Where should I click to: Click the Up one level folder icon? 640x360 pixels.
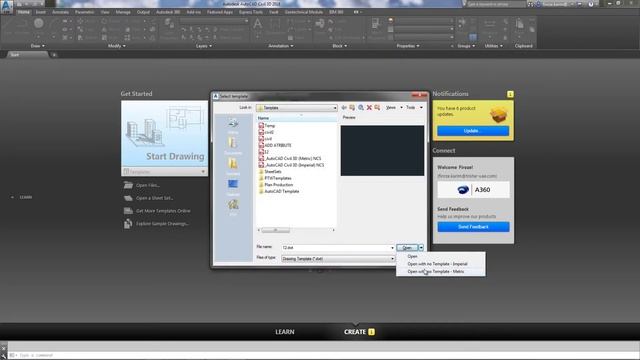352,107
